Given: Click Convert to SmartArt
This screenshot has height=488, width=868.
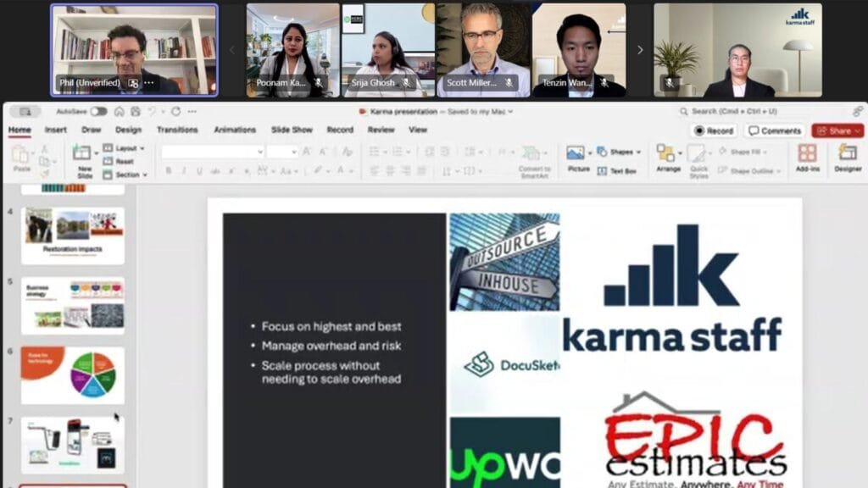Looking at the screenshot, I should tap(534, 162).
